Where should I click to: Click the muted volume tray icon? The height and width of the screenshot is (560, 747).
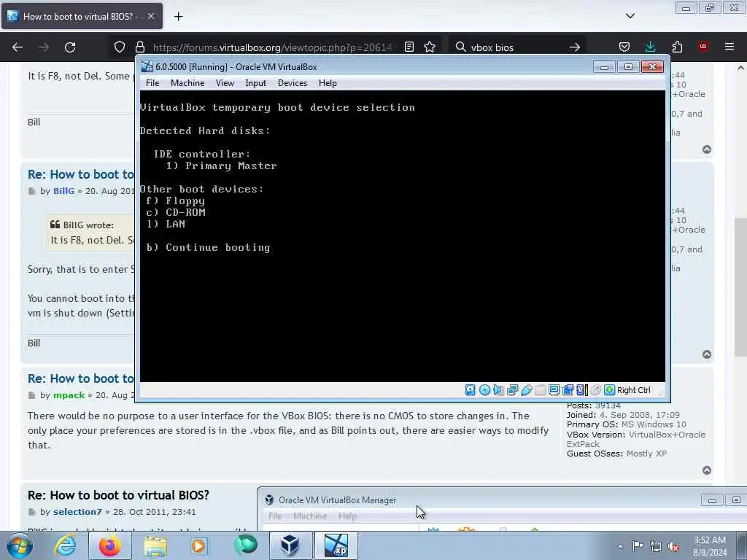pos(673,546)
